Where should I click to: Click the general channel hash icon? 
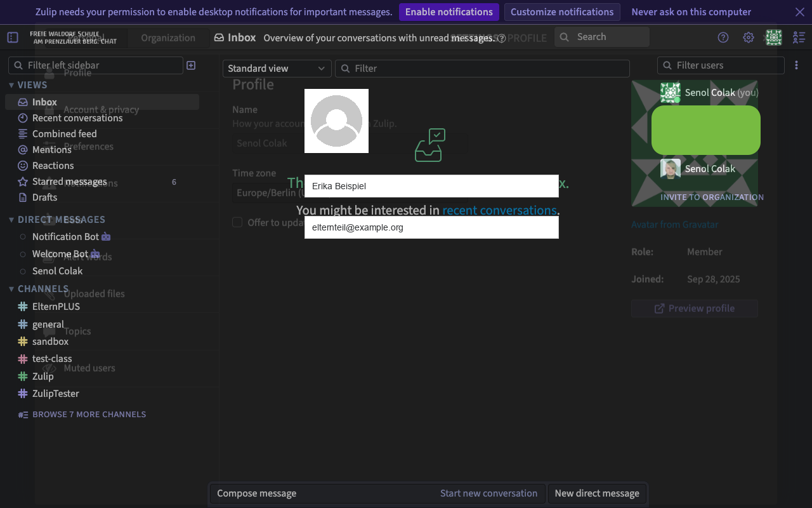pos(23,324)
